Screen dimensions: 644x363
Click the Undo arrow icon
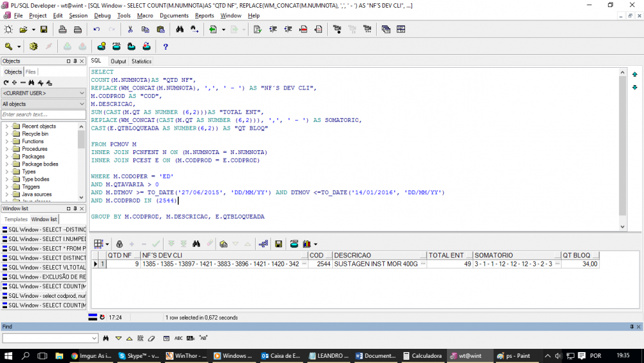[97, 30]
